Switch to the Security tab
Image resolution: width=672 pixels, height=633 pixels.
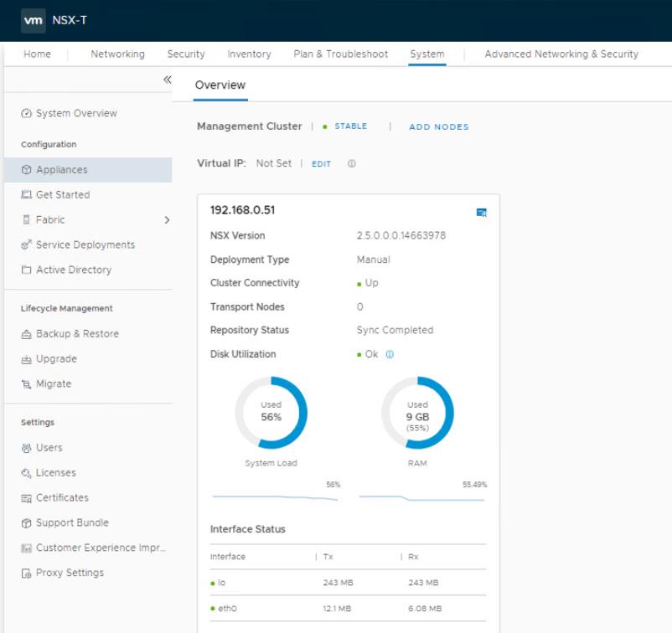pos(186,54)
